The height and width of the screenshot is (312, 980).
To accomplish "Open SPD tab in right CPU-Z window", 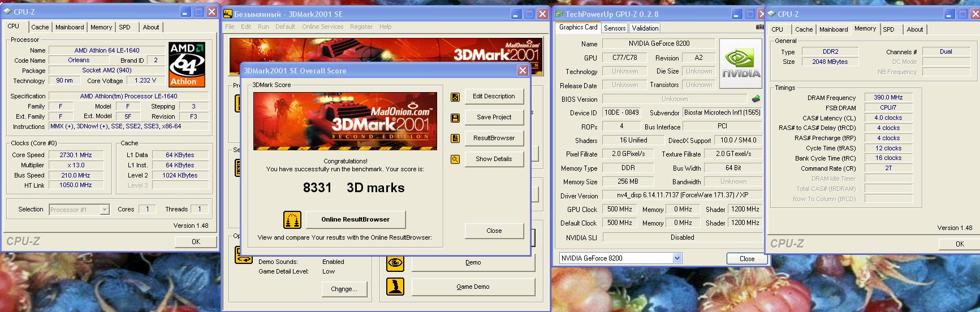I will (888, 29).
